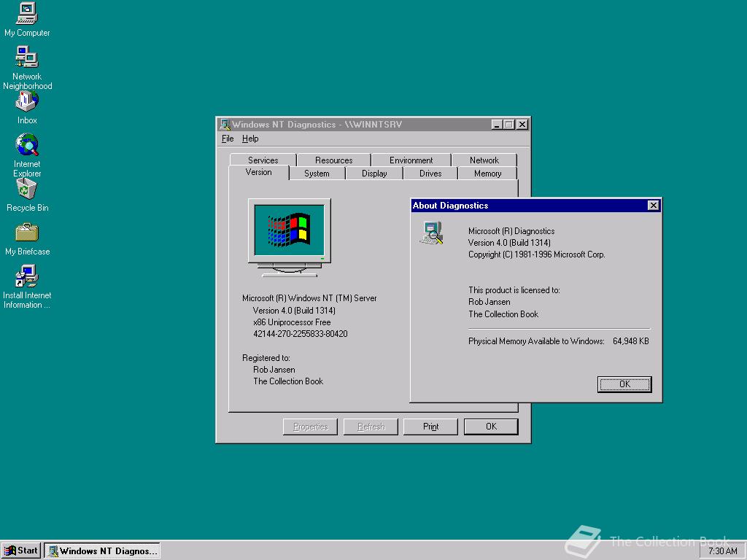Select the Version tab
This screenshot has height=560, width=747.
point(259,172)
